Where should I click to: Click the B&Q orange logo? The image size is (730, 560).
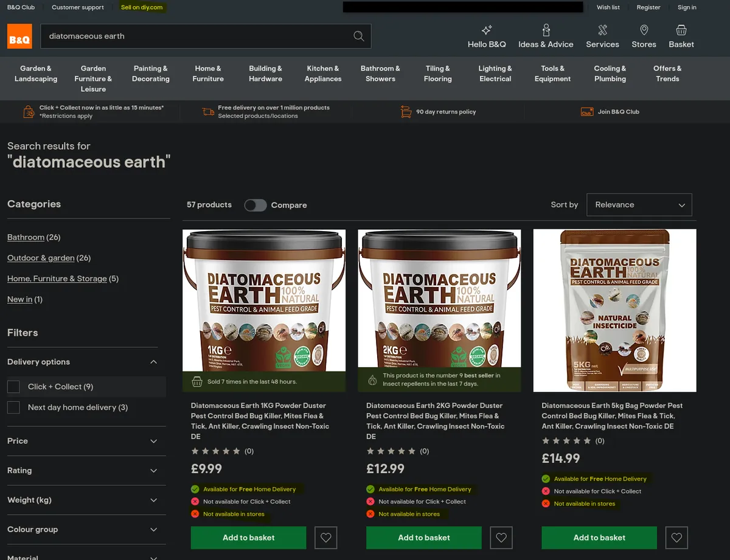click(x=19, y=36)
